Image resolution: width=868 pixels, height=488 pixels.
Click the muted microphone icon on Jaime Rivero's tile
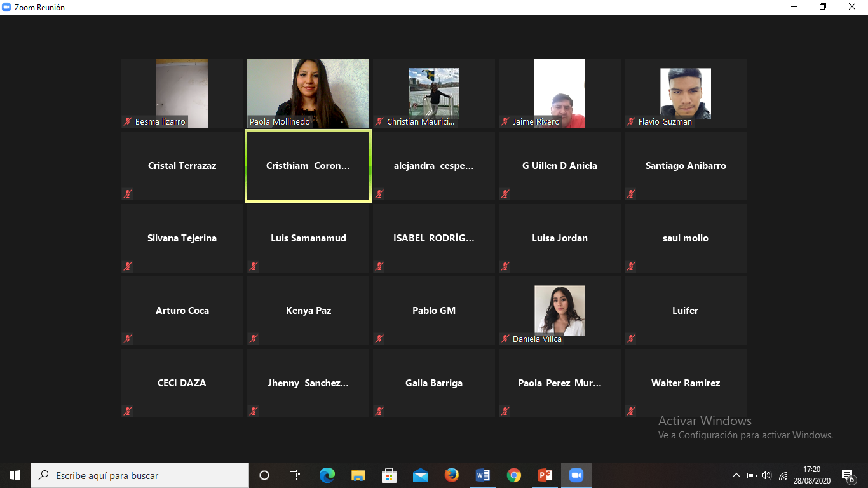click(x=505, y=121)
